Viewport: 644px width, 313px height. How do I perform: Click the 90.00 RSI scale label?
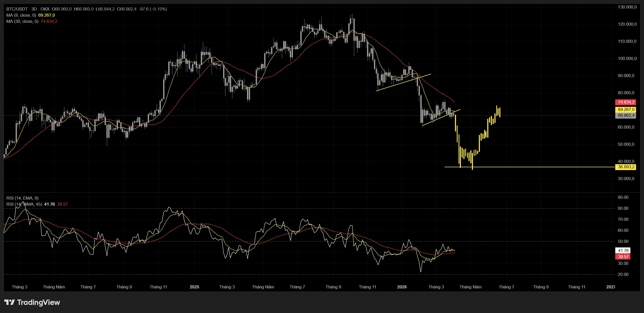(623, 197)
